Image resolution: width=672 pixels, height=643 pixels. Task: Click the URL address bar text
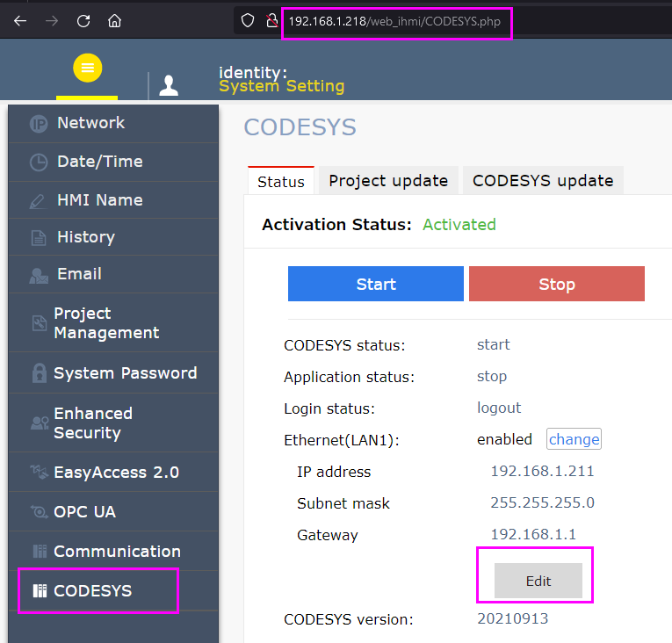pos(394,21)
